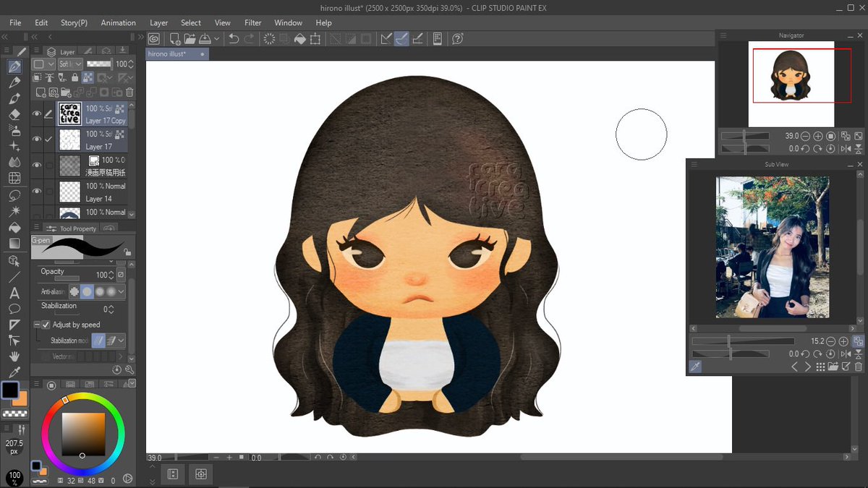Click the Fill icon in command bar
Screen dimensions: 868x488
pos(299,39)
